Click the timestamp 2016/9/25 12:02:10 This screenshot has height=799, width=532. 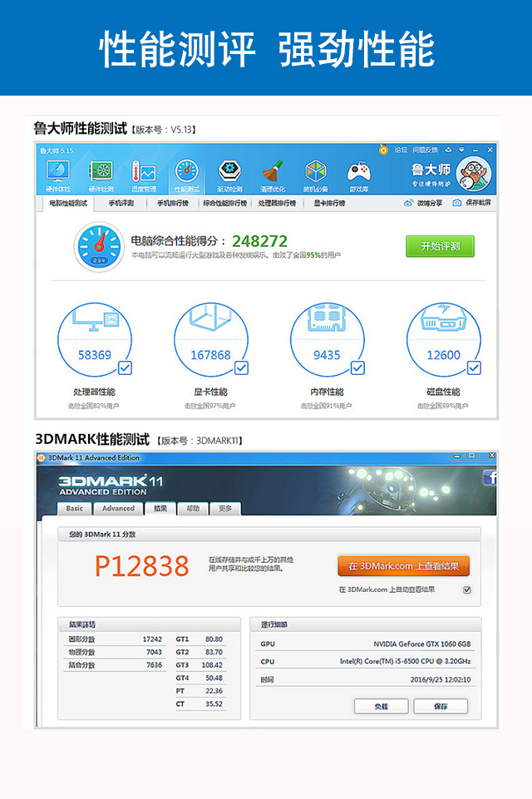coord(441,680)
